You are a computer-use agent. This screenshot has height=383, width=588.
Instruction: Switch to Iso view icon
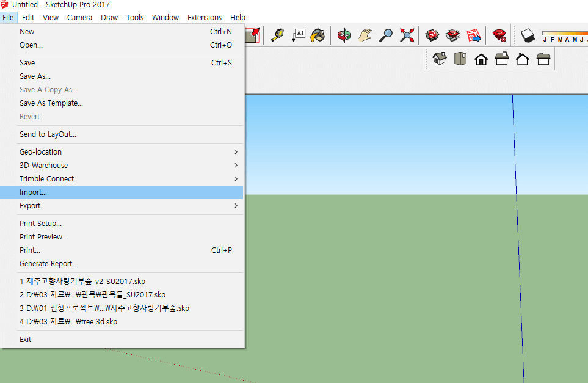440,59
